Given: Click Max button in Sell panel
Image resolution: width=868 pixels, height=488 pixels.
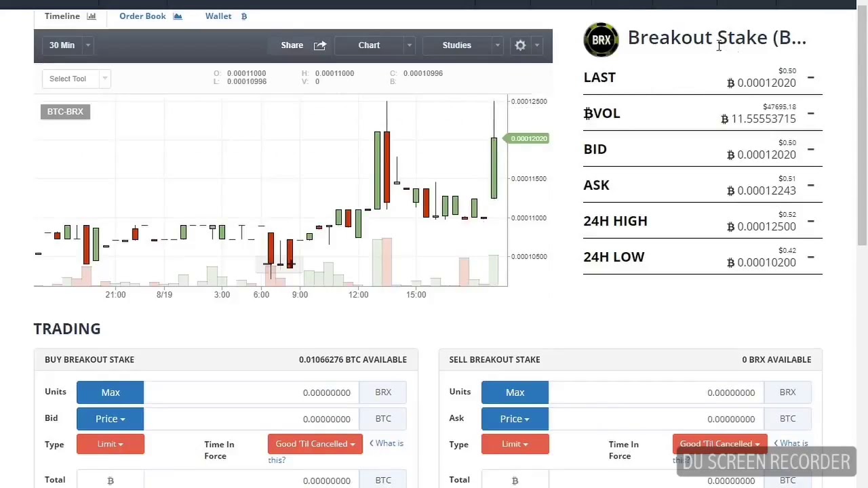Looking at the screenshot, I should [515, 392].
